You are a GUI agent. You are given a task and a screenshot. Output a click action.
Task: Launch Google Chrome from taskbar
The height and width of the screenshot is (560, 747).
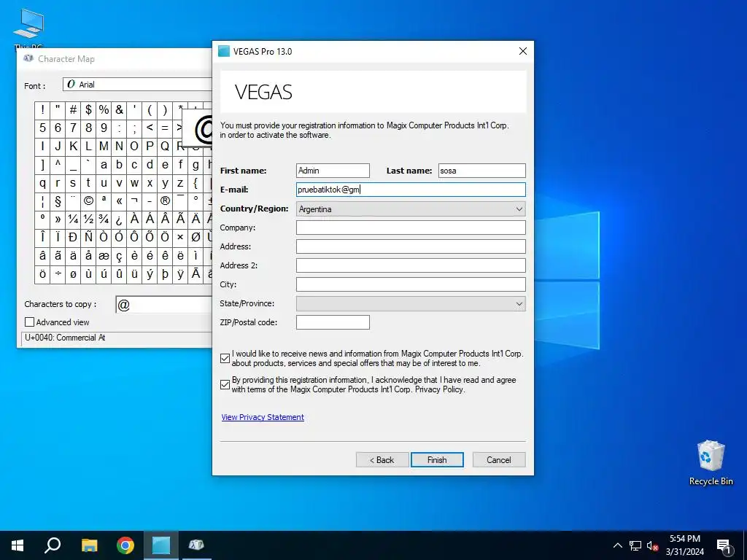pos(125,545)
